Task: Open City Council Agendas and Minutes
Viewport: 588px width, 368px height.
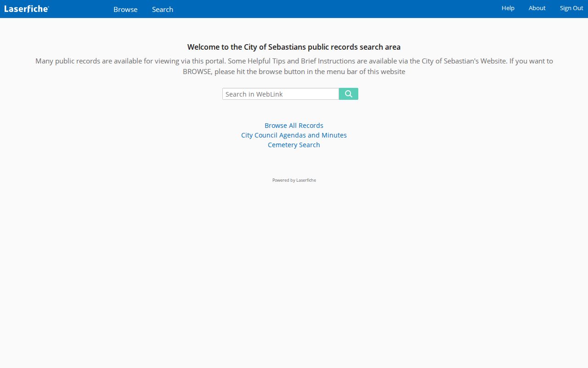Action: [294, 135]
